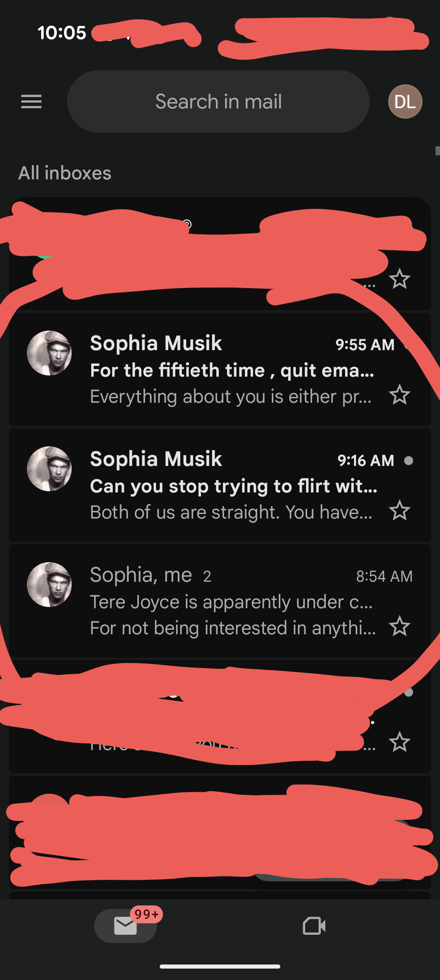Viewport: 440px width, 980px height.
Task: Open the hamburger navigation menu
Action: click(31, 102)
